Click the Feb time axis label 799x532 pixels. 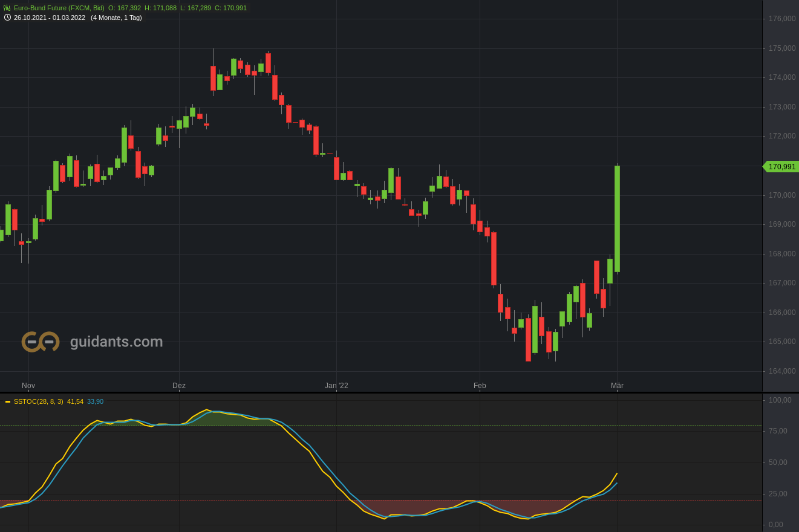point(480,385)
